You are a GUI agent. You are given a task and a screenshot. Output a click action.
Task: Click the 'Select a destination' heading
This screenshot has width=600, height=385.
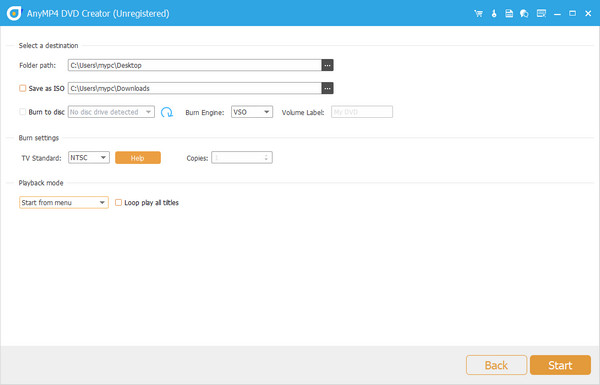click(x=49, y=46)
